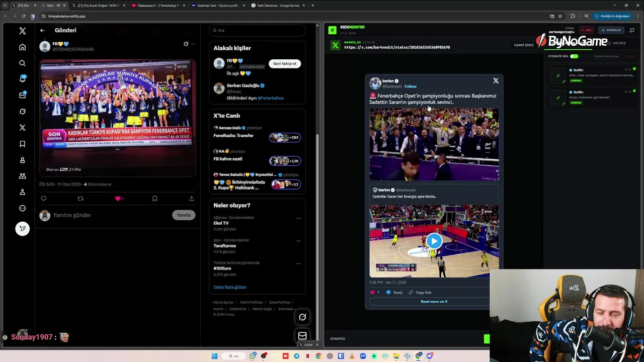Click the repost icon under the post
Viewport: 644px width, 362px height.
tap(80, 199)
